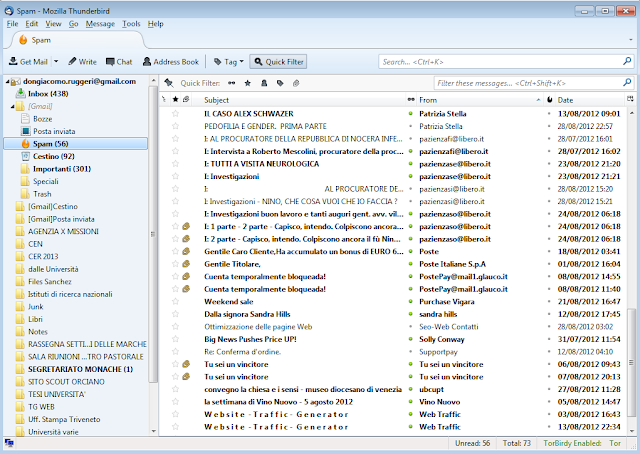This screenshot has height=454, width=640.
Task: Star the Weekend sale message
Action: [176, 300]
